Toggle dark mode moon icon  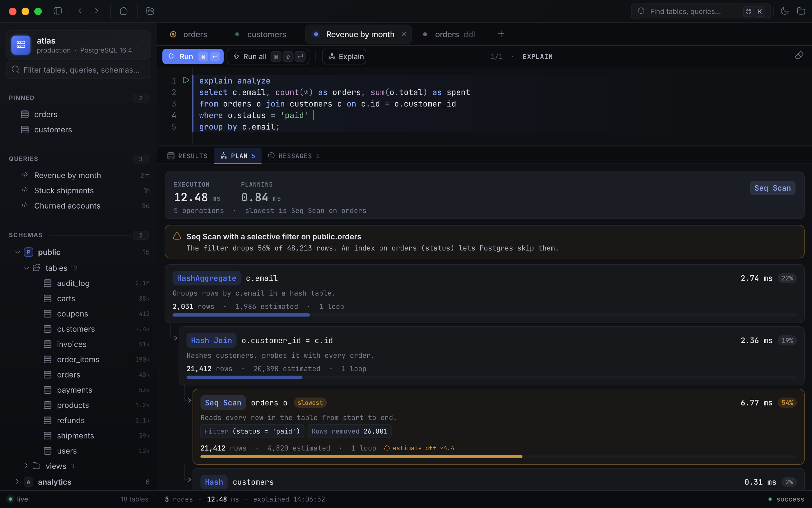click(x=784, y=11)
